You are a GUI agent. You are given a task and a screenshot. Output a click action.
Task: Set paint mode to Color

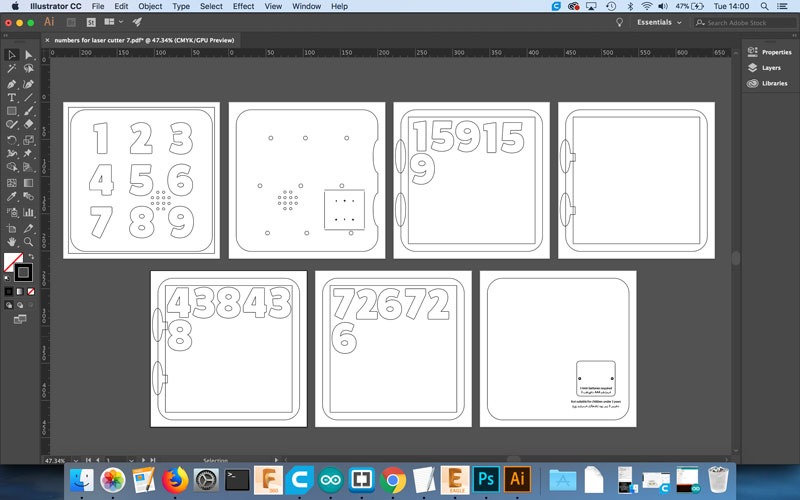click(x=9, y=291)
